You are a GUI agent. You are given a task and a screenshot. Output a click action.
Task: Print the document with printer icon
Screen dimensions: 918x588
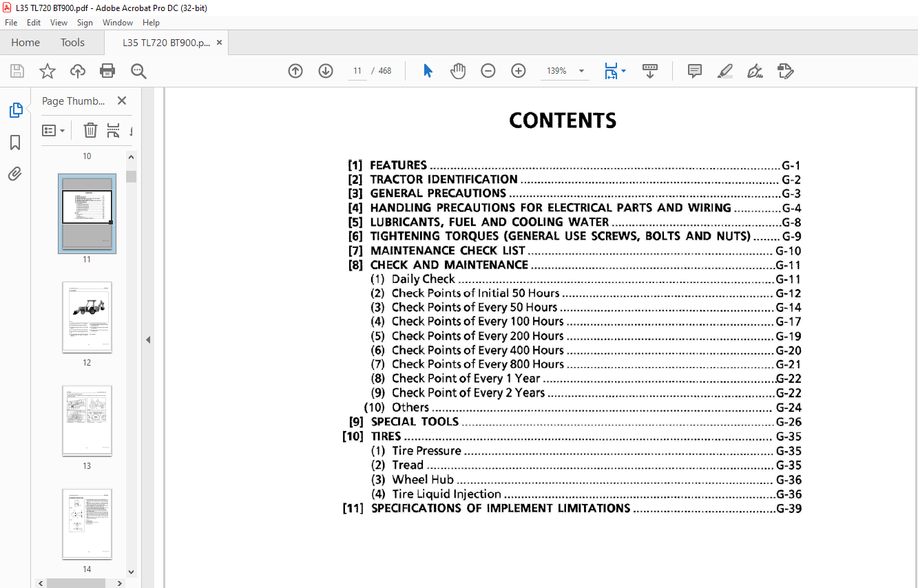(107, 71)
